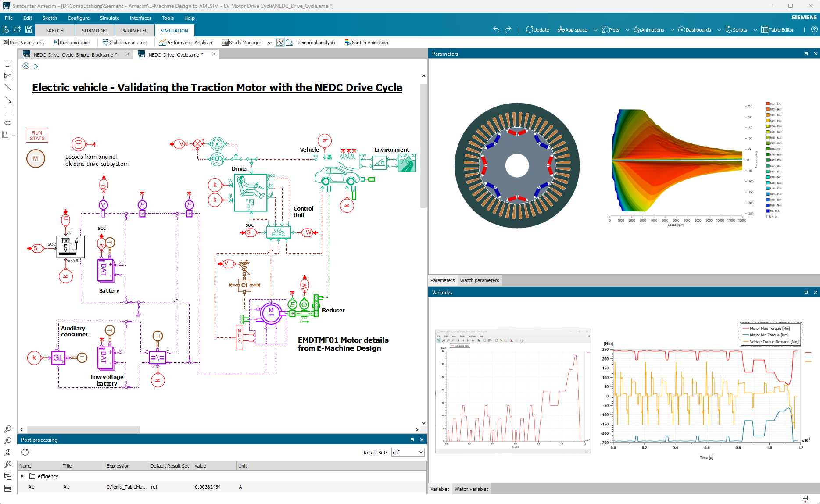This screenshot has width=820, height=504.
Task: Click Run Parameters
Action: 23,42
